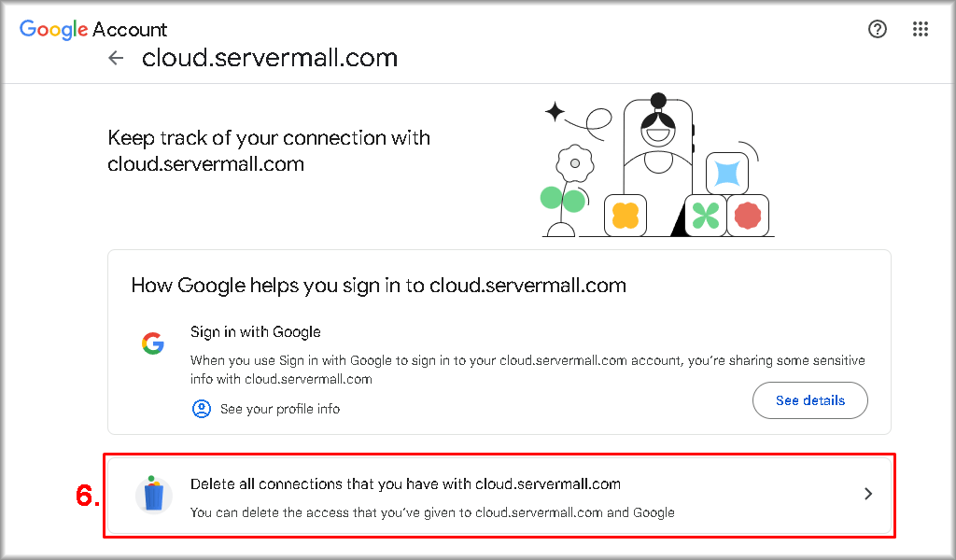Click the back arrow next to cloud.servermall.com
This screenshot has width=956, height=560.
116,58
